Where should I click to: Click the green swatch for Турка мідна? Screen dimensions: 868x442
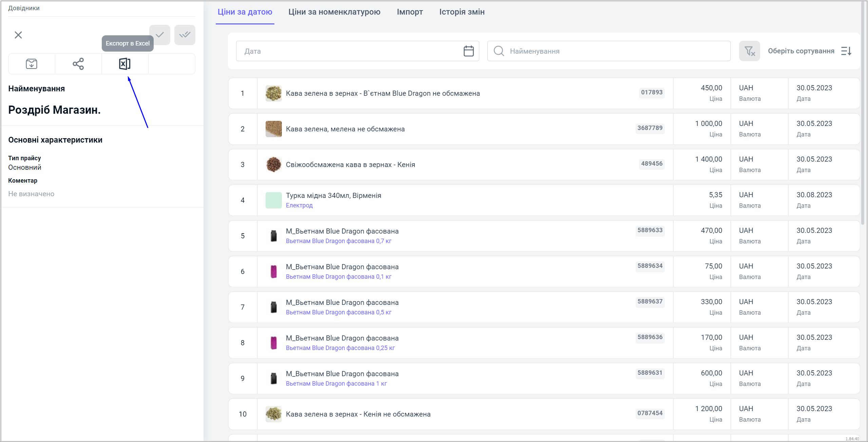coord(273,200)
